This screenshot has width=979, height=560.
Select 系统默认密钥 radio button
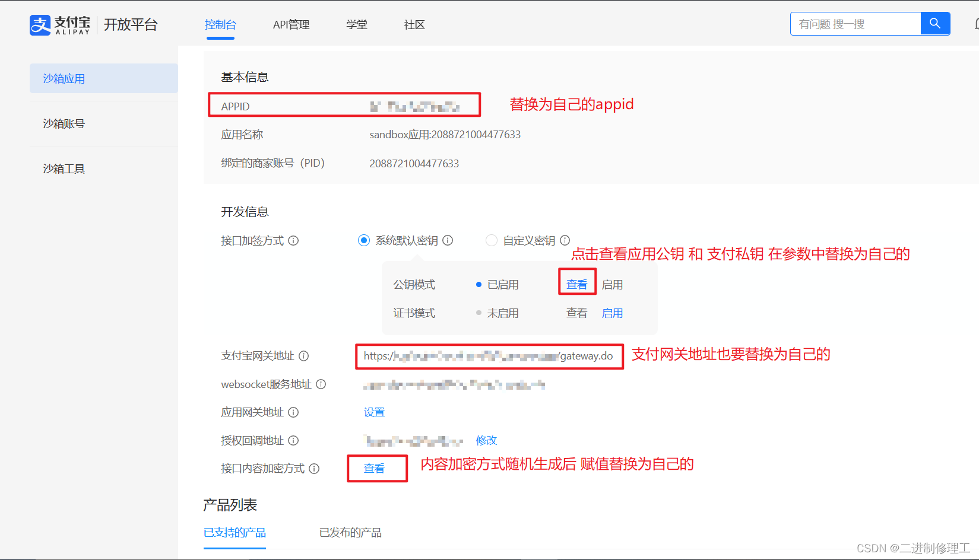tap(364, 240)
